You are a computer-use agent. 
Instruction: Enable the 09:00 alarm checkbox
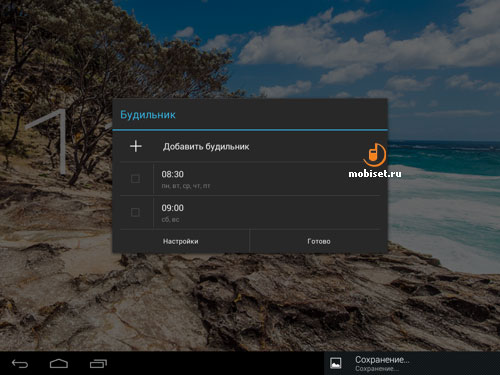[135, 212]
